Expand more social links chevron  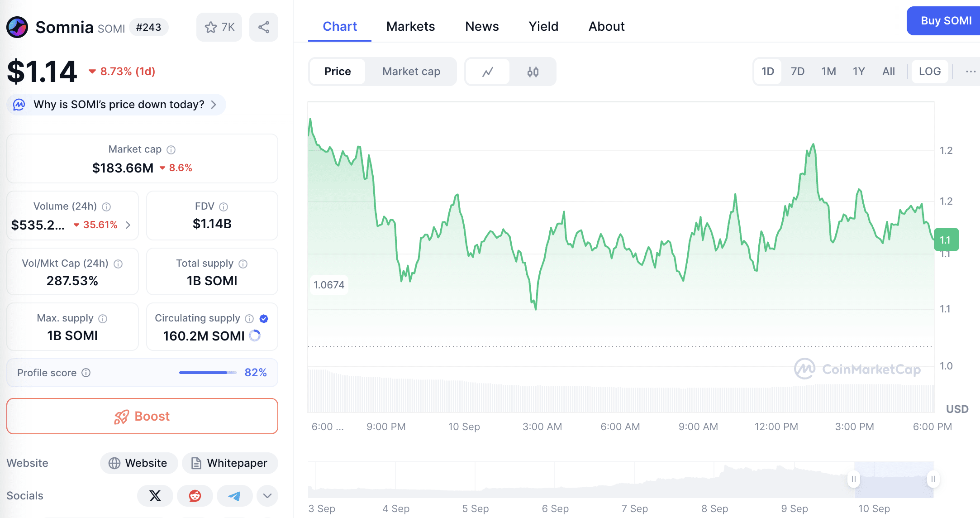[x=267, y=496]
